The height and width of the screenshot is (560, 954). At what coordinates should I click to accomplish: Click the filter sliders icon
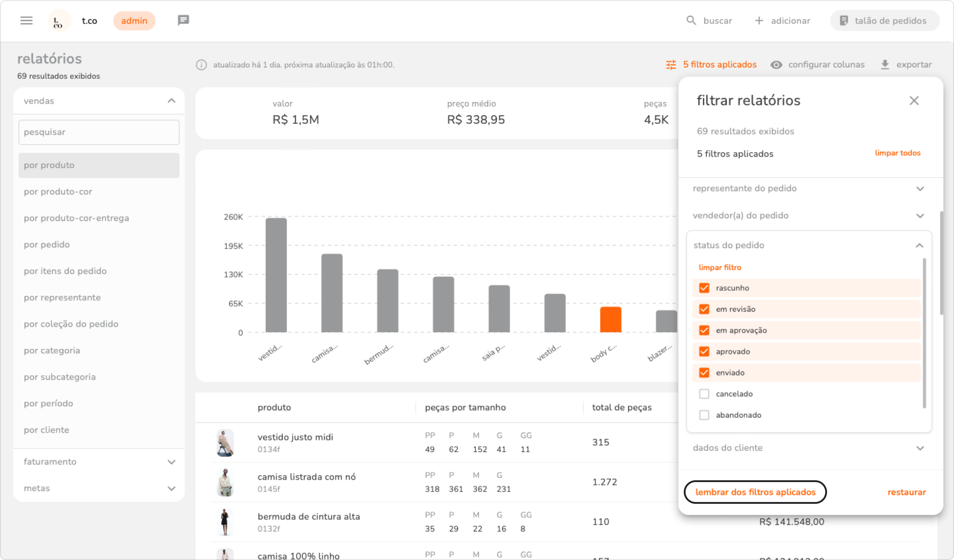click(x=671, y=65)
